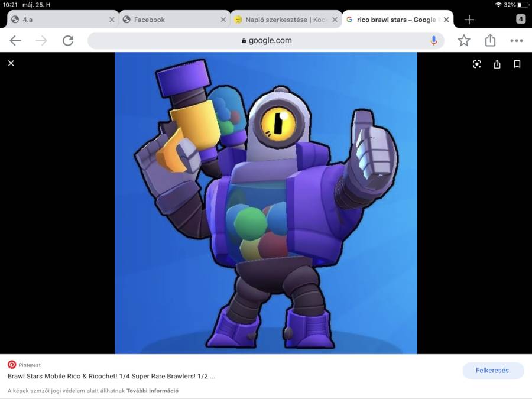Close the Facebook tab
The image size is (532, 399).
[x=223, y=20]
